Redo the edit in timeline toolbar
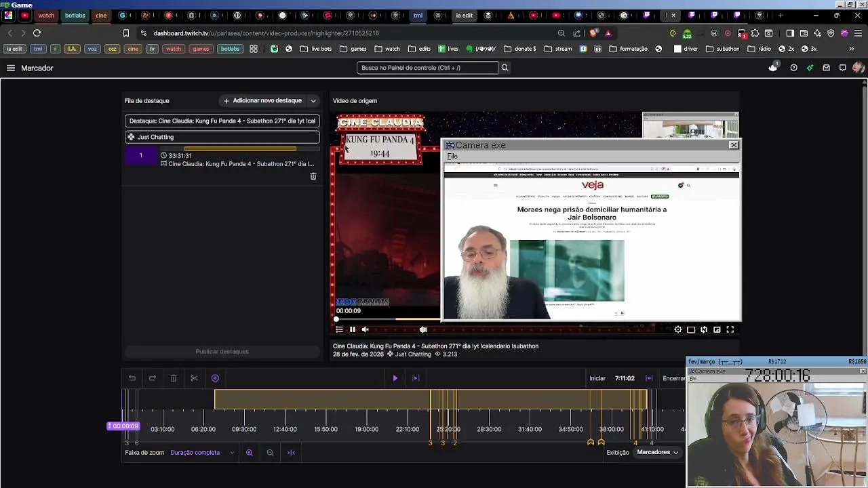 coord(153,378)
